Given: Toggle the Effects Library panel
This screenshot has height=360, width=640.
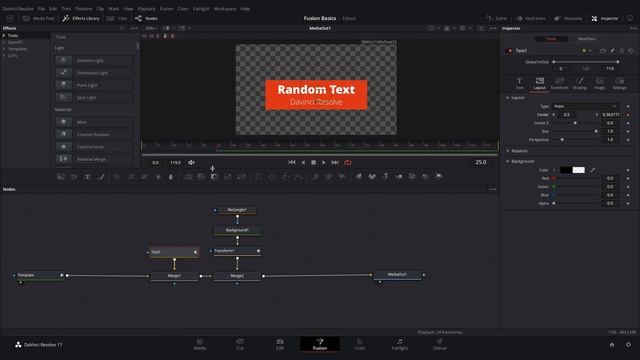Looking at the screenshot, I should (81, 18).
